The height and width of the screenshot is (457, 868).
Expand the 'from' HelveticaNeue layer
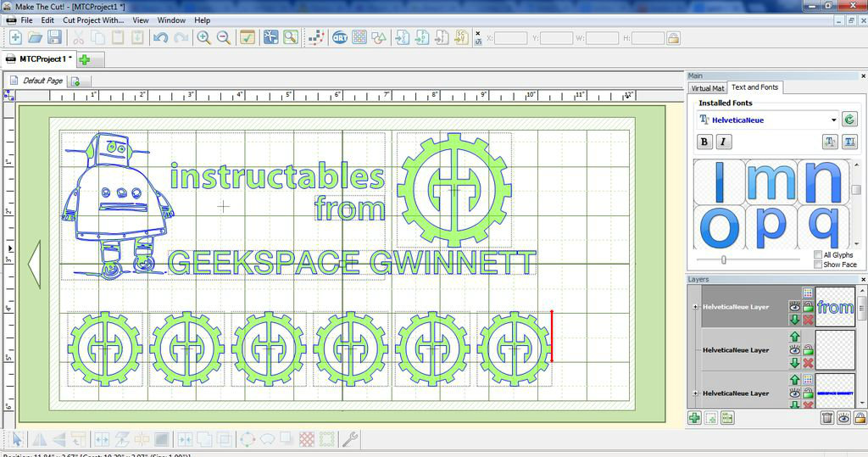(x=695, y=307)
